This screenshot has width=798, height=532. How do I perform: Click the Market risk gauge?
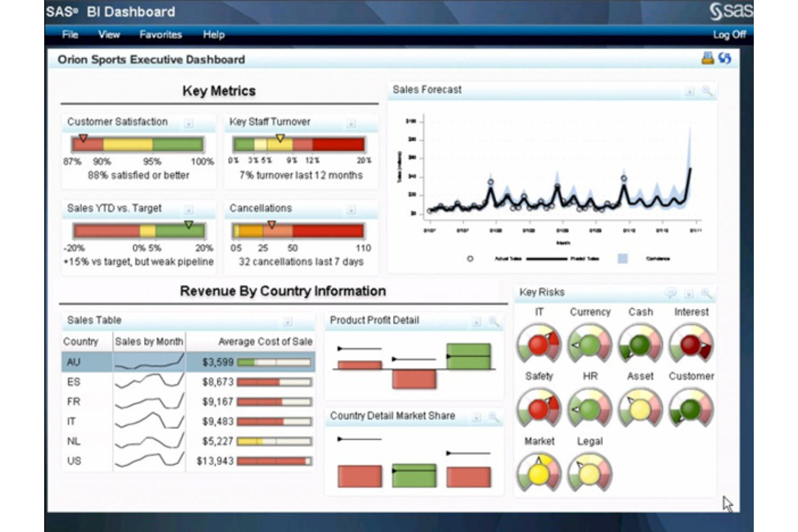(x=539, y=473)
